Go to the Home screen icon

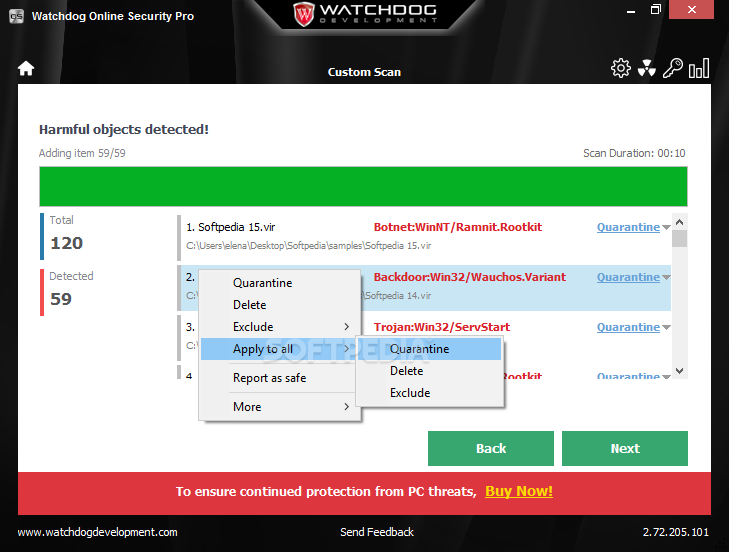26,68
